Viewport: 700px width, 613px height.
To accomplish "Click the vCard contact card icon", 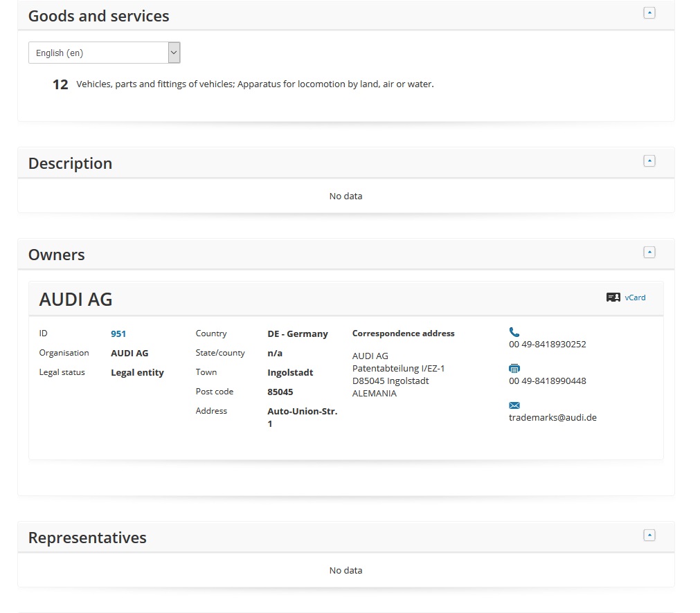I will [x=613, y=298].
